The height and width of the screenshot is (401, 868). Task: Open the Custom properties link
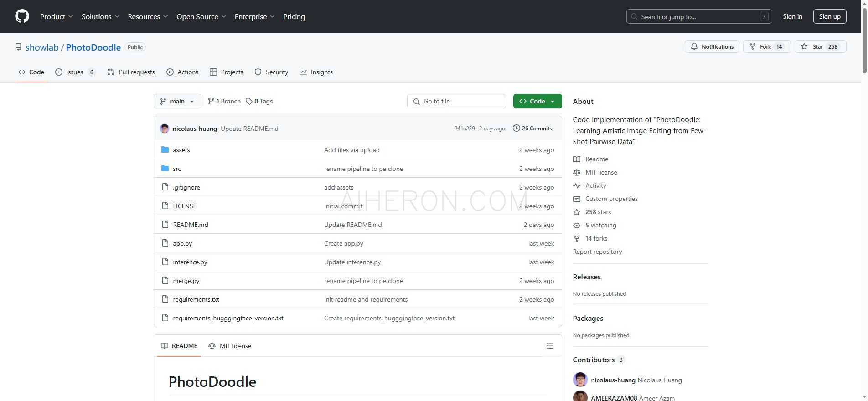(x=611, y=199)
